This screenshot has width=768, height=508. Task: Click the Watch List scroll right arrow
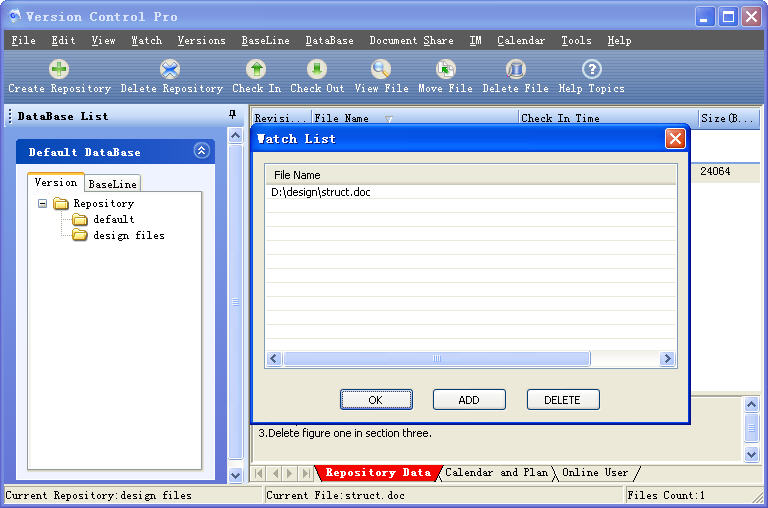[x=667, y=359]
